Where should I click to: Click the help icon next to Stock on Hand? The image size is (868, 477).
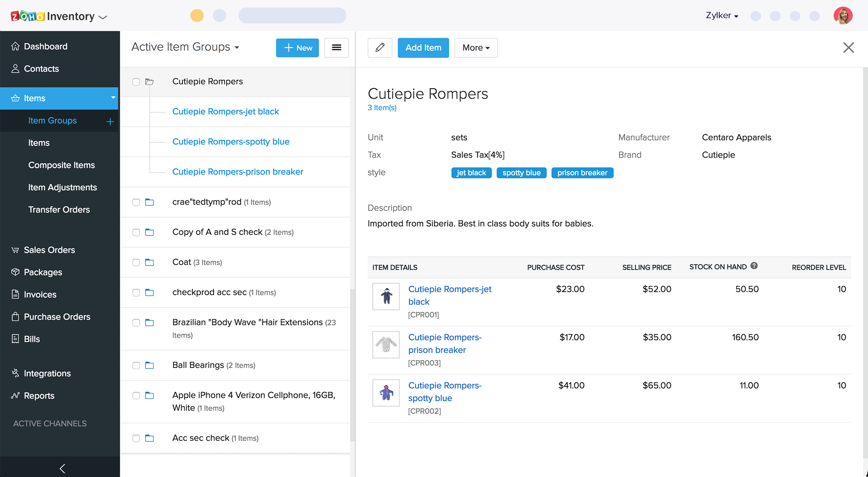point(754,266)
